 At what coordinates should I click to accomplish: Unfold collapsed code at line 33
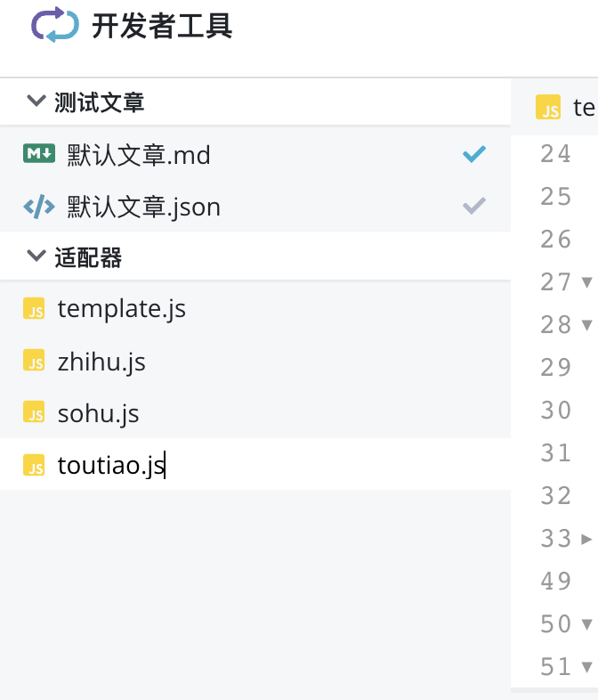[x=586, y=539]
